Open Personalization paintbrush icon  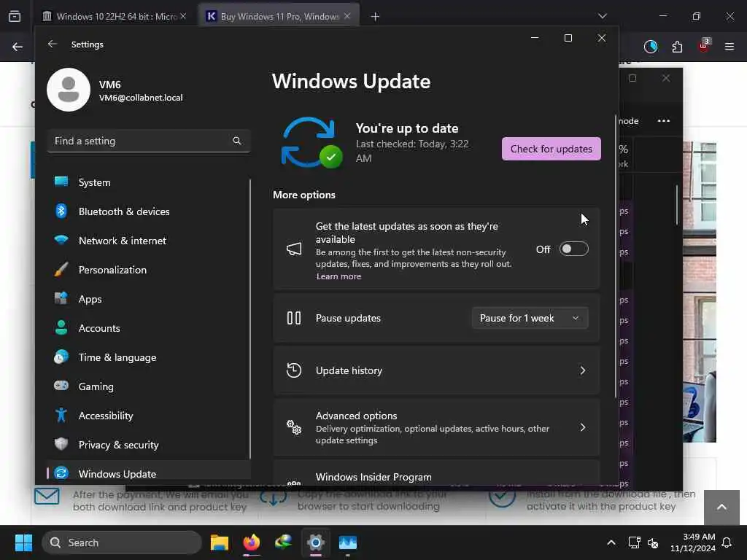coord(61,270)
